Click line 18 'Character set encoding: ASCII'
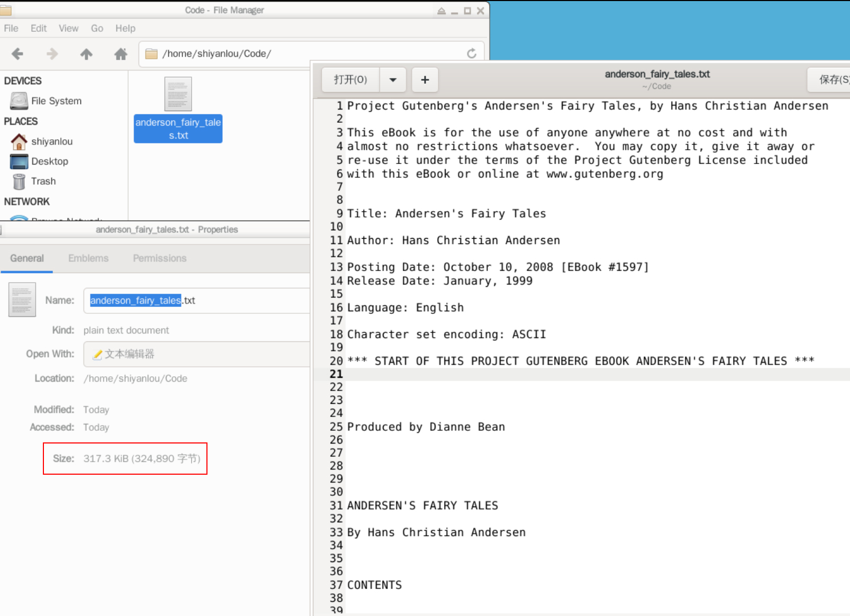The width and height of the screenshot is (850, 616). click(447, 334)
